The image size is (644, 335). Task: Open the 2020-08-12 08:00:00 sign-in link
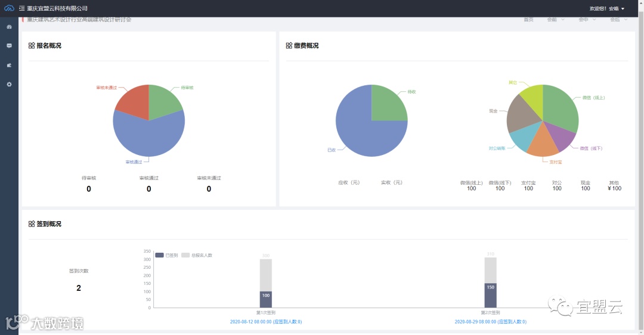[x=266, y=322]
